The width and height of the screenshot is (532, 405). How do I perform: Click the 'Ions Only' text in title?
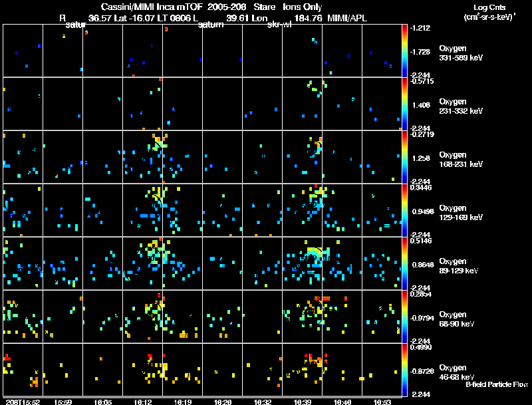[x=302, y=7]
